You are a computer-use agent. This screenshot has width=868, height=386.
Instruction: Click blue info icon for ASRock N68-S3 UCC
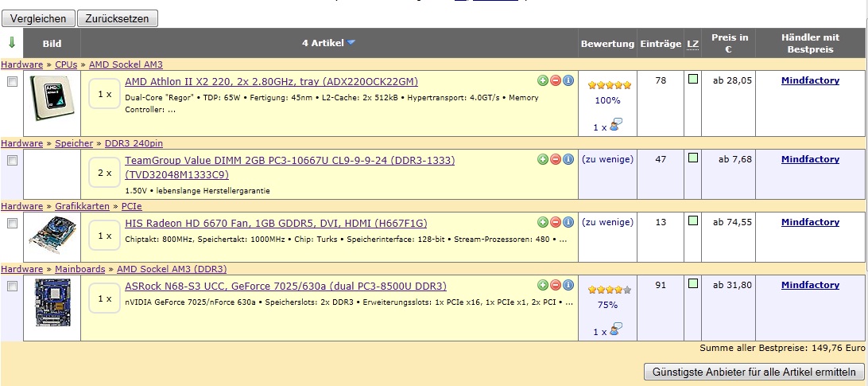[568, 285]
